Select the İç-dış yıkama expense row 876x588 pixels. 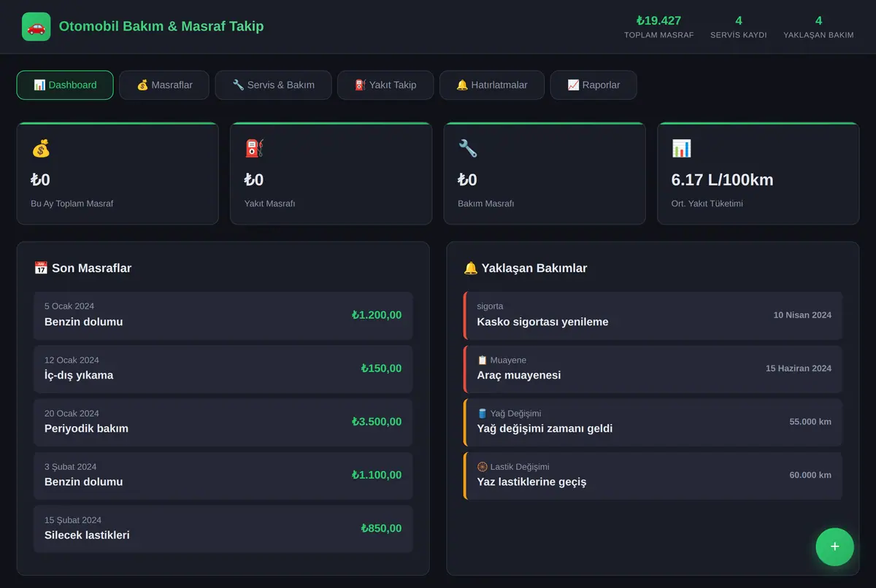223,368
